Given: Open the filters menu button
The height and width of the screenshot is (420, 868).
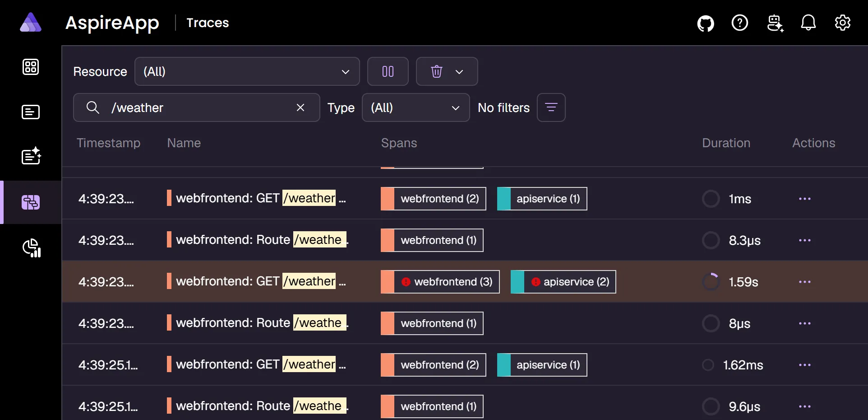Looking at the screenshot, I should point(551,107).
